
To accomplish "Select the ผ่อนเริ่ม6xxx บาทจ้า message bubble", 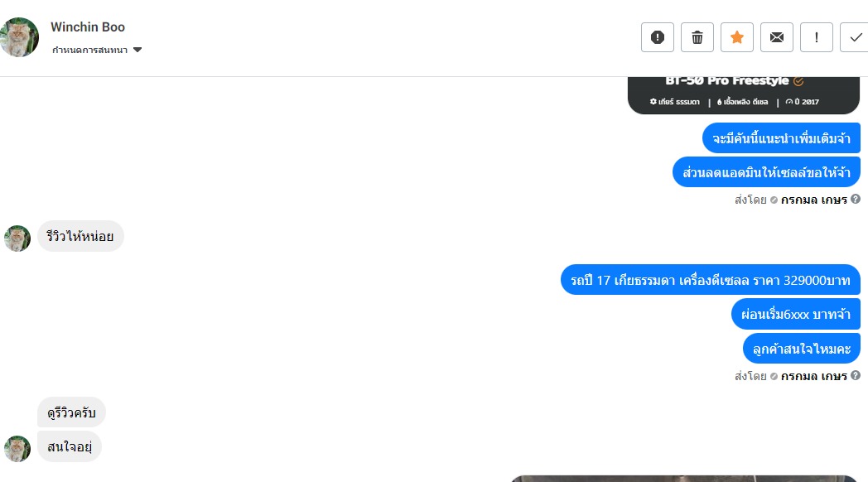I will click(795, 315).
